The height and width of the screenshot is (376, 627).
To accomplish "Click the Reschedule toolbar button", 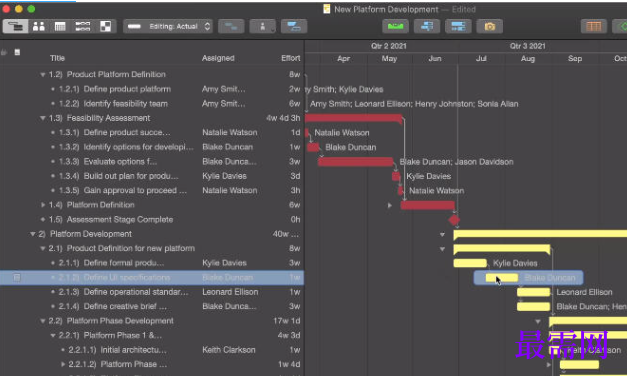I will [x=458, y=26].
